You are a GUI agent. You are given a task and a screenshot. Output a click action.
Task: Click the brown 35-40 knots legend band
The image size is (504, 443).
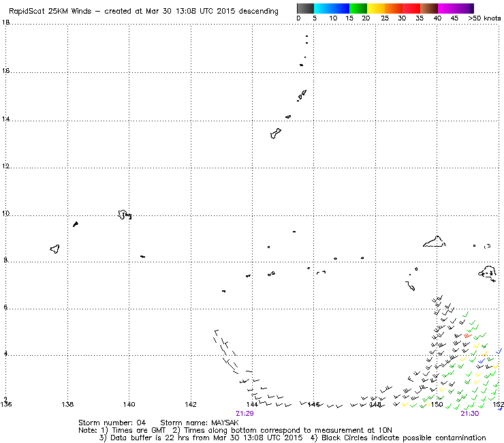[x=429, y=8]
